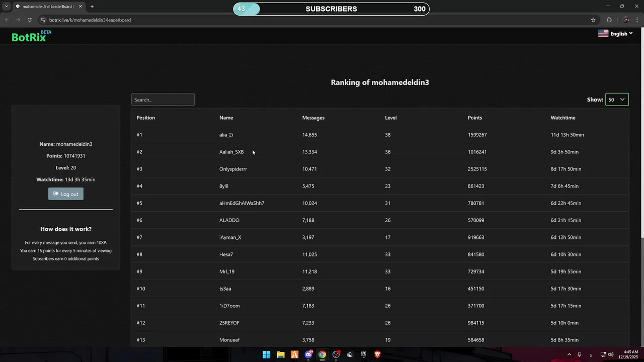Select the ts3aa username
Image resolution: width=644 pixels, height=362 pixels.
[x=225, y=289]
